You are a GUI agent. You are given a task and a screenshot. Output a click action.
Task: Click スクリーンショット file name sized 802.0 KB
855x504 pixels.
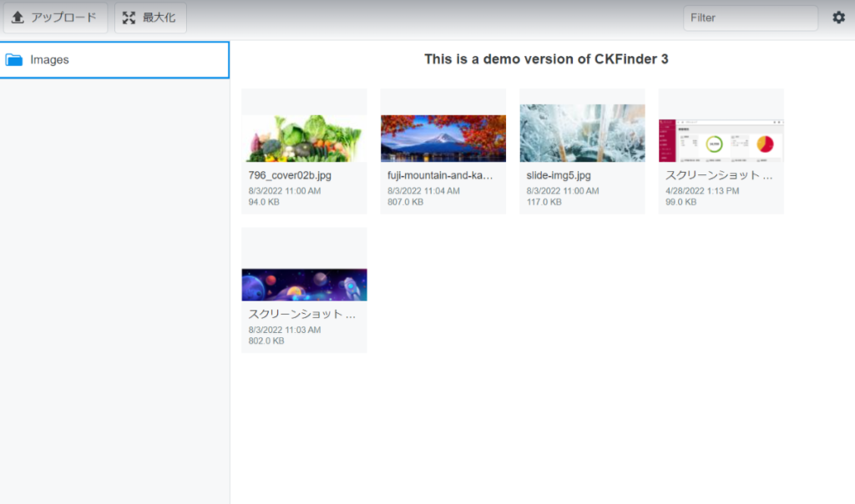click(x=301, y=315)
